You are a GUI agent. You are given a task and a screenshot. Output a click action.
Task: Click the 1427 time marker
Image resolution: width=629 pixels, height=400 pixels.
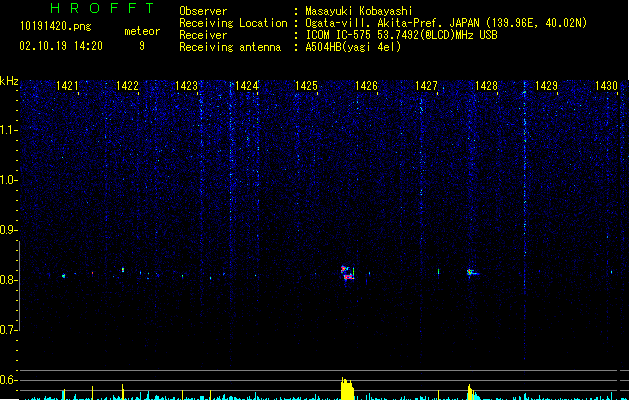pyautogui.click(x=426, y=86)
